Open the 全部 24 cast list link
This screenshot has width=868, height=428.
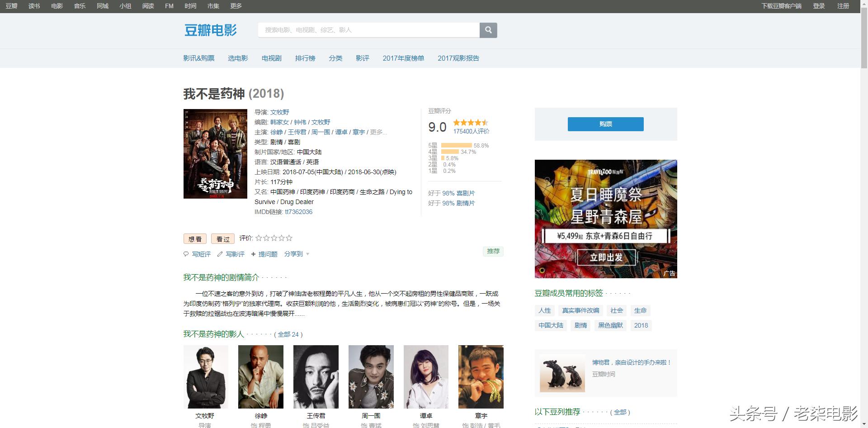point(288,335)
